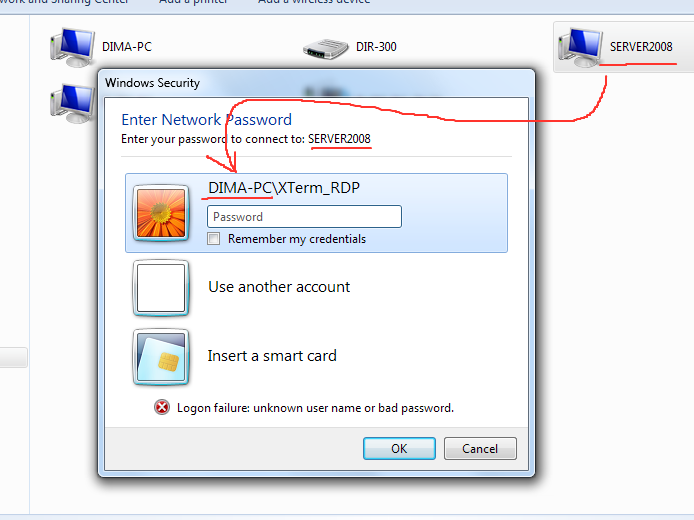Enable Remember my credentials checkbox
Screen dimensions: 694x520
tap(213, 239)
